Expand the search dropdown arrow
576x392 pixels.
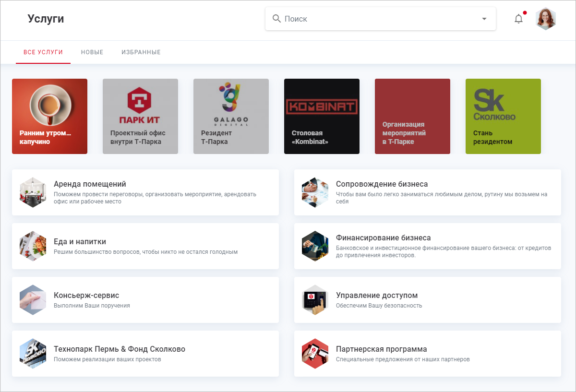click(484, 19)
